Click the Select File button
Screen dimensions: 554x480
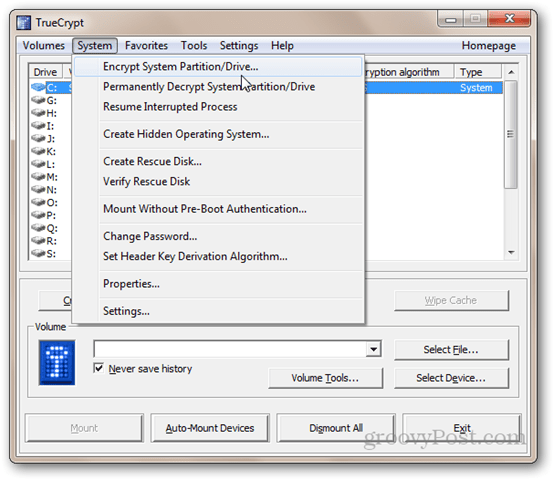pos(451,350)
